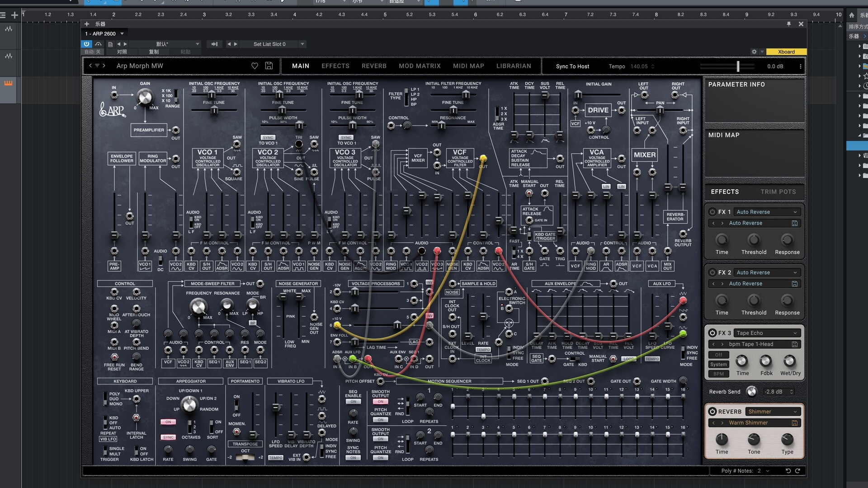Screen dimensions: 868x488
Task: Open the preset file menu icon
Action: [x=110, y=44]
